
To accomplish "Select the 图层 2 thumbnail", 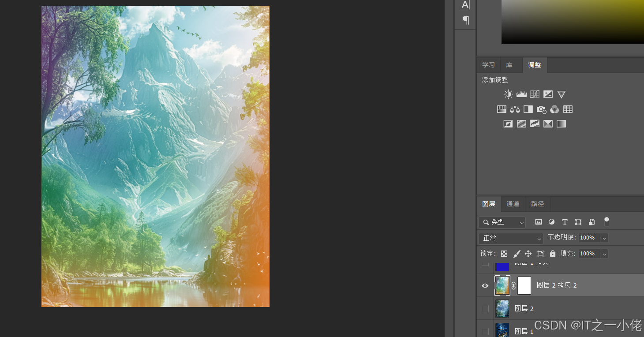I will tap(502, 309).
